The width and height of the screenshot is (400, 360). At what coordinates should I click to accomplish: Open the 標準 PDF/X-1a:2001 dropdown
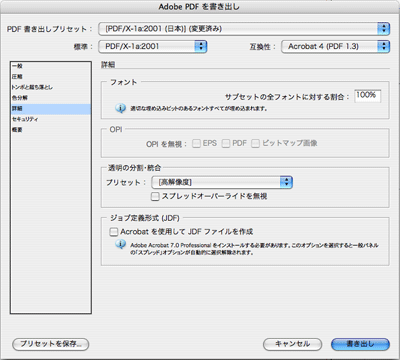(153, 46)
